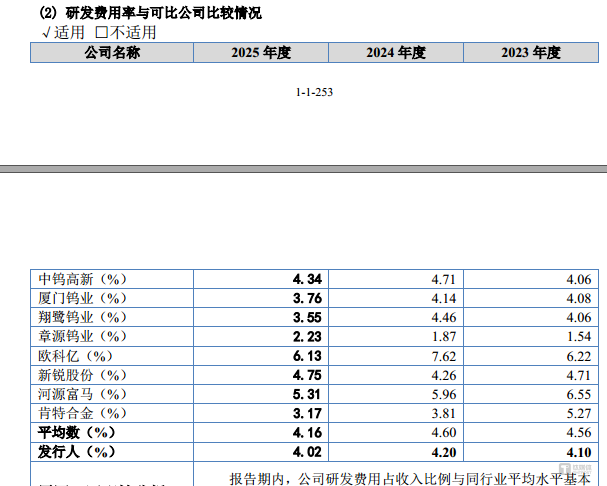Click 肯特合金 2023 value 5.27

[579, 413]
